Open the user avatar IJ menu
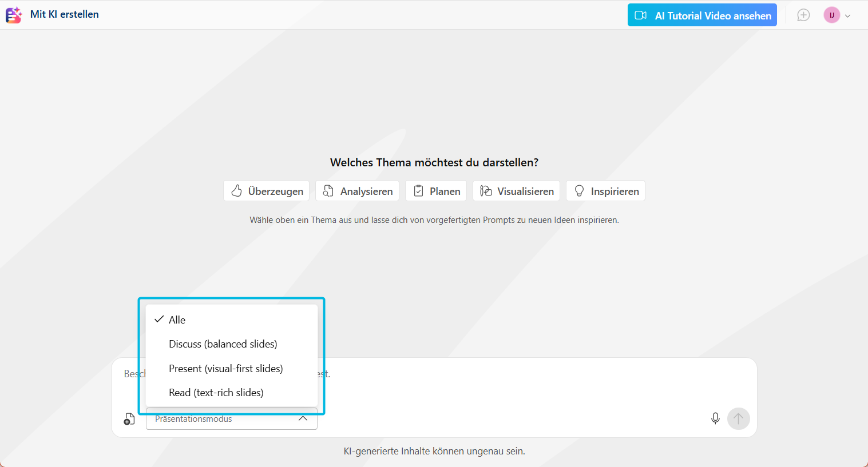 [832, 15]
